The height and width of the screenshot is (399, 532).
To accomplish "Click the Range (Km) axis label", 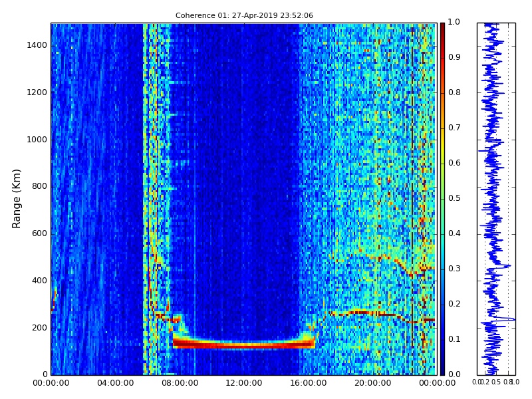I will (16, 199).
